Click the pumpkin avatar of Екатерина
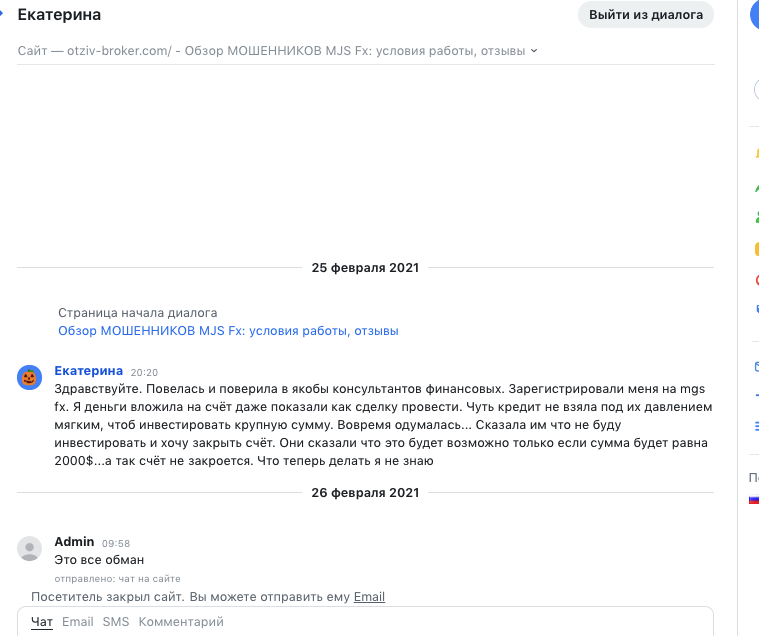759x636 pixels. [x=30, y=377]
